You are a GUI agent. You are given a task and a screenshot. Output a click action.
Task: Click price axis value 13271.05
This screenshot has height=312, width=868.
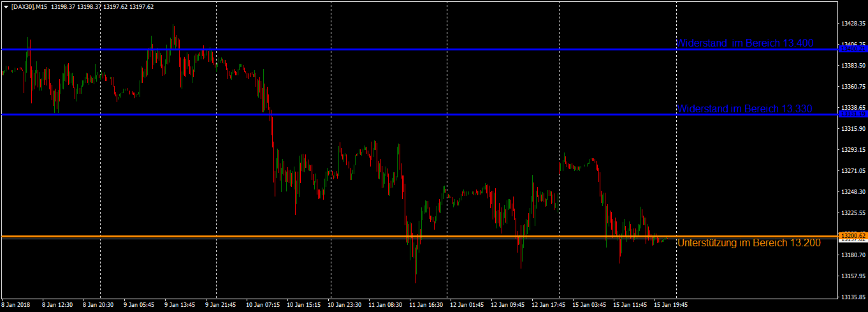click(853, 171)
